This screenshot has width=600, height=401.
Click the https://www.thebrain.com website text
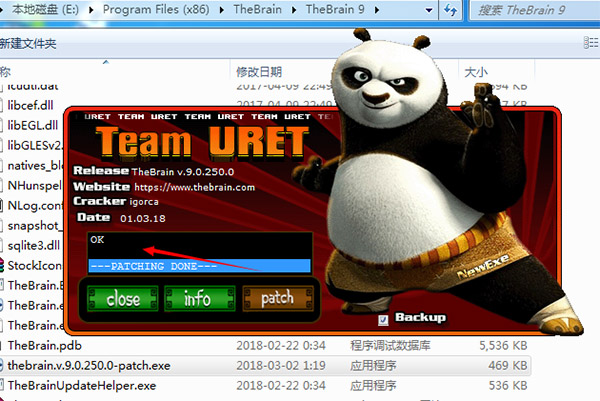pos(194,187)
